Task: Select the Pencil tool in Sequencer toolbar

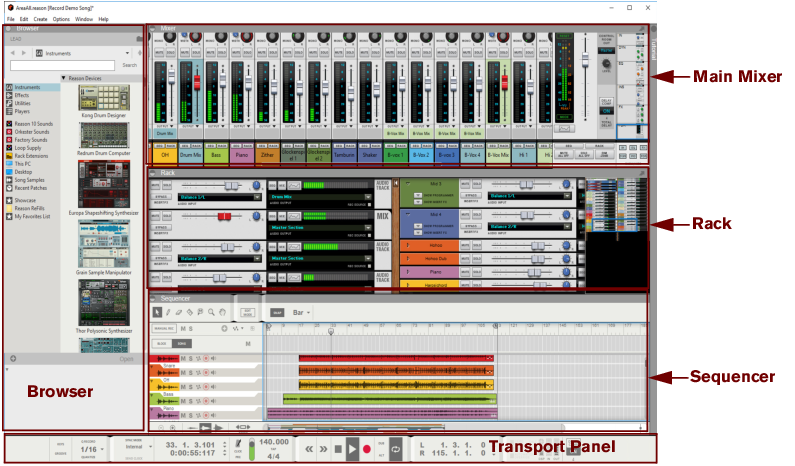Action: click(168, 313)
